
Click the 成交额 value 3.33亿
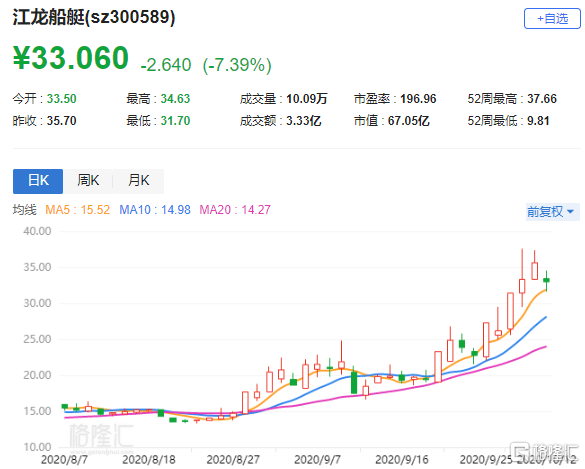tap(304, 121)
